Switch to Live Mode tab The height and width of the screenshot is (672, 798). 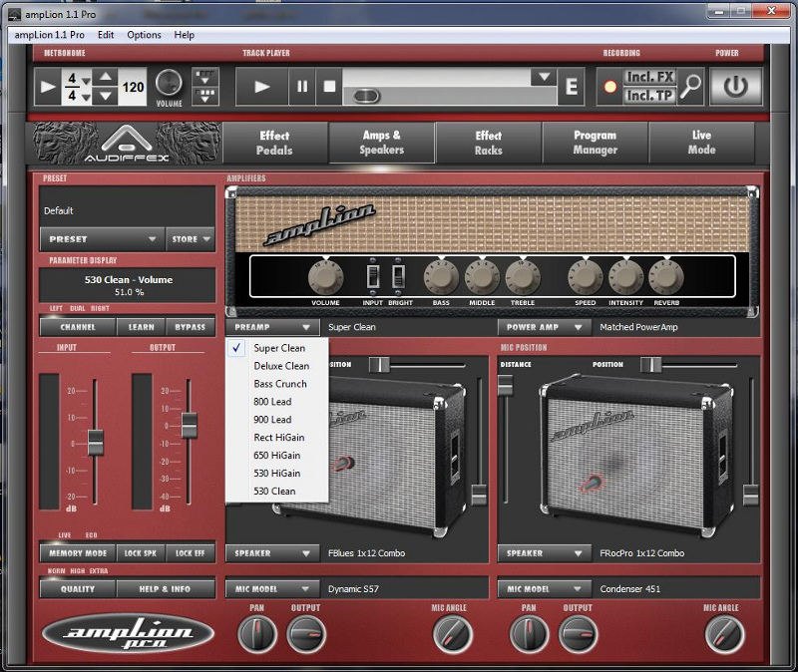(x=702, y=143)
